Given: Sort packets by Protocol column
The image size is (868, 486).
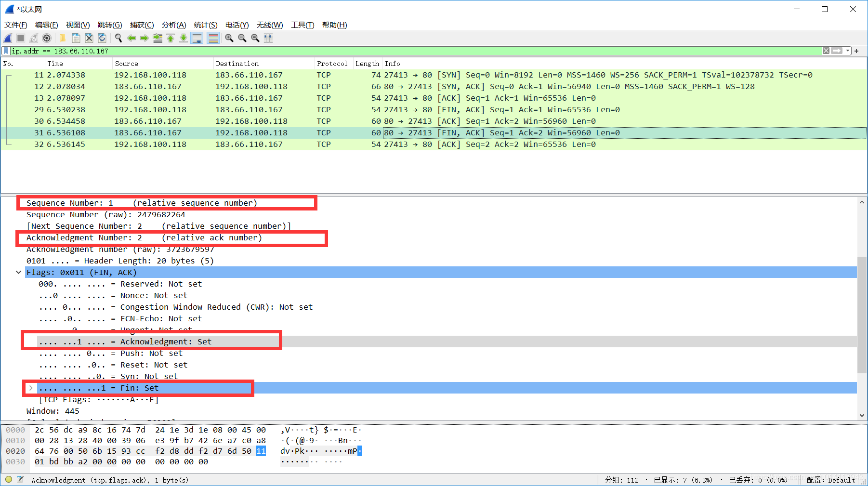Looking at the screenshot, I should (334, 64).
